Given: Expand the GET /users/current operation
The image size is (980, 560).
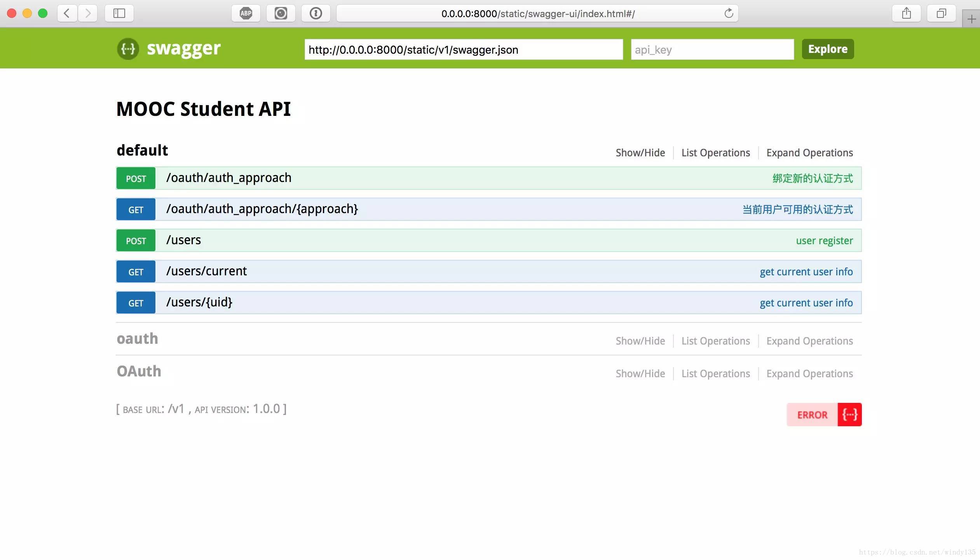Looking at the screenshot, I should pyautogui.click(x=206, y=271).
